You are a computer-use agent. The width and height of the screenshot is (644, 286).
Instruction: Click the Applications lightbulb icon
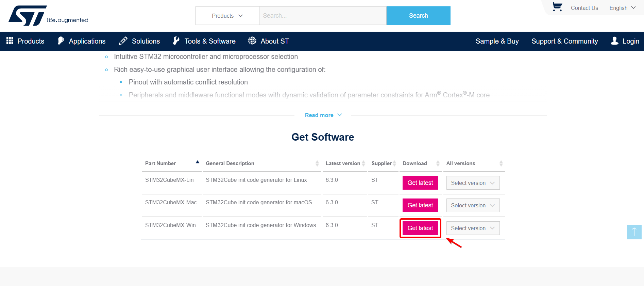click(x=61, y=41)
